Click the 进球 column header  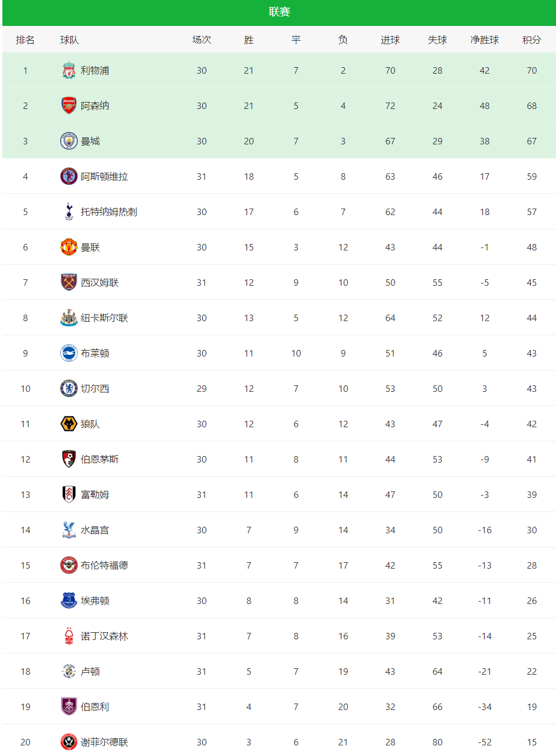[390, 40]
